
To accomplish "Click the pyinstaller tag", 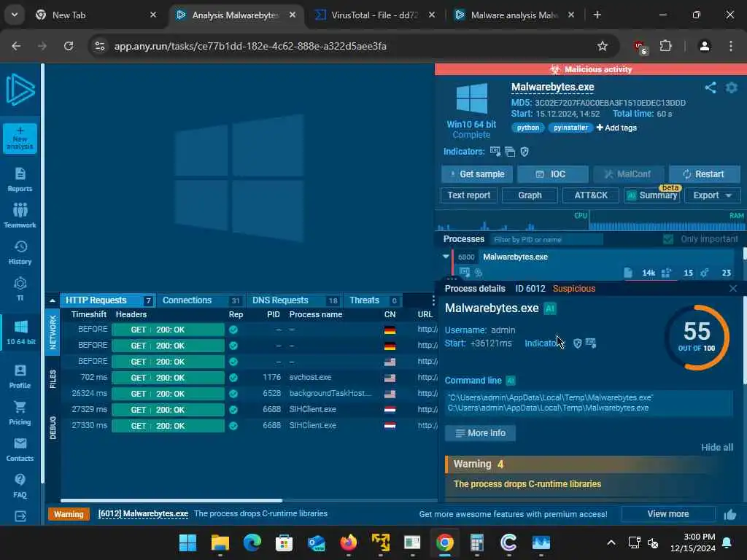I will [x=570, y=128].
